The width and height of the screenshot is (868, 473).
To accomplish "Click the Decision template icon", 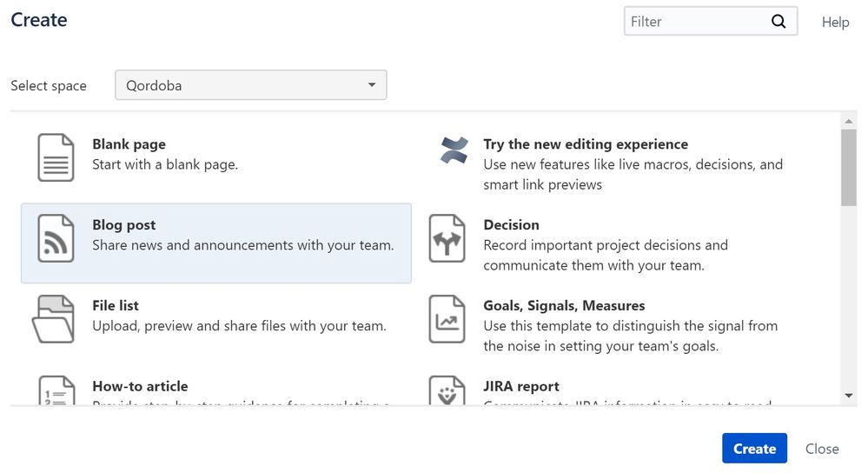I will click(x=447, y=238).
